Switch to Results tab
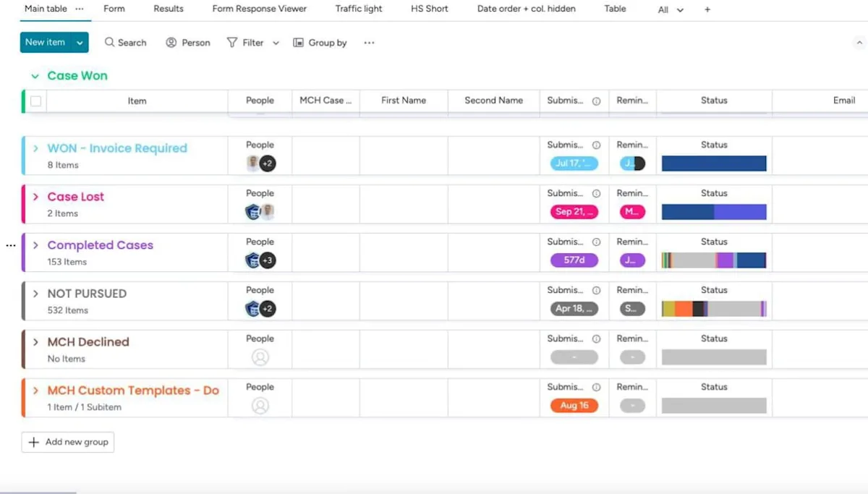 coord(169,9)
